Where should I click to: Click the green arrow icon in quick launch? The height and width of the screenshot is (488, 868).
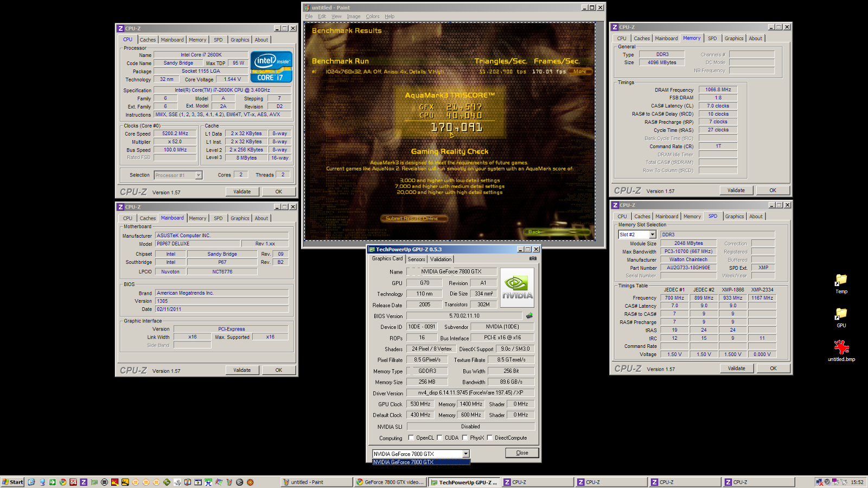point(53,482)
